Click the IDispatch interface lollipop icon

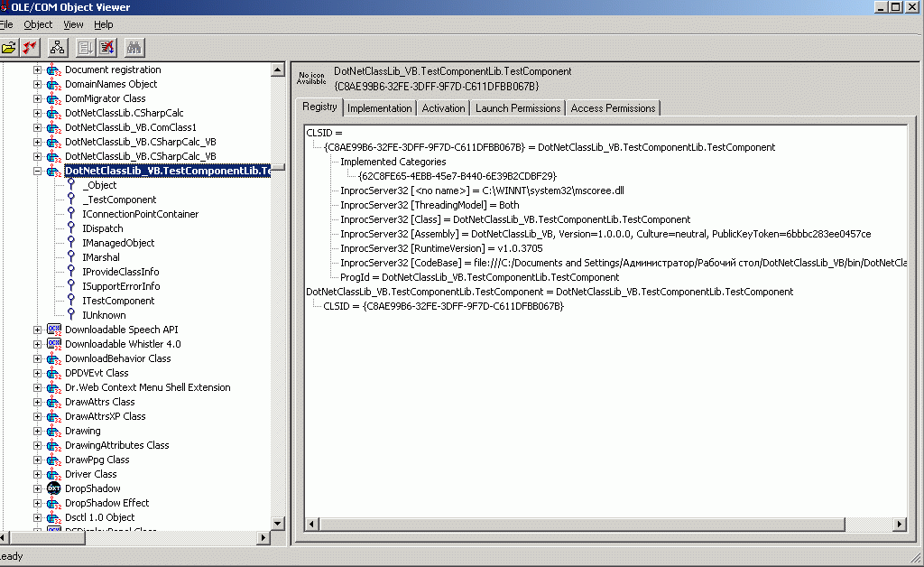(x=71, y=228)
